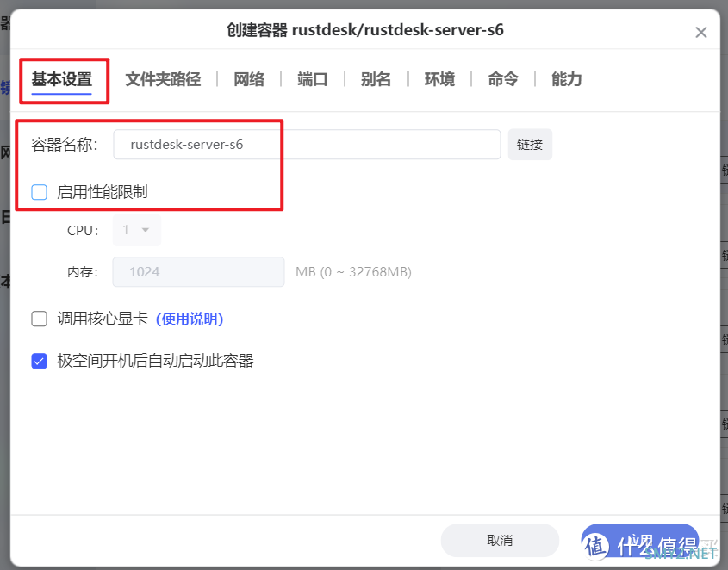Select the 端口 tab
Viewport: 728px width, 570px height.
[x=313, y=79]
